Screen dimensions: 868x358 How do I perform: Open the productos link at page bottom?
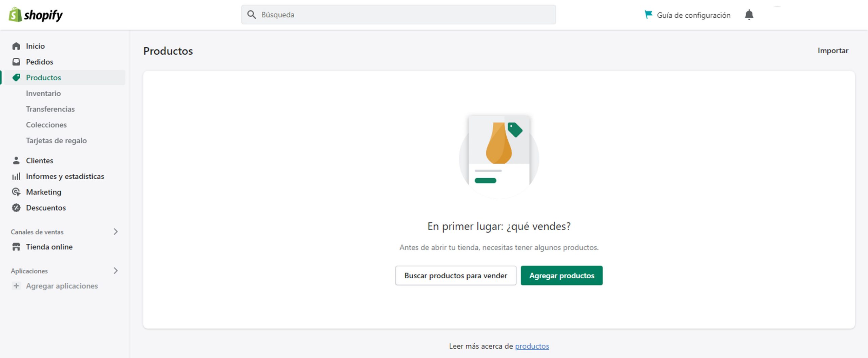point(532,346)
